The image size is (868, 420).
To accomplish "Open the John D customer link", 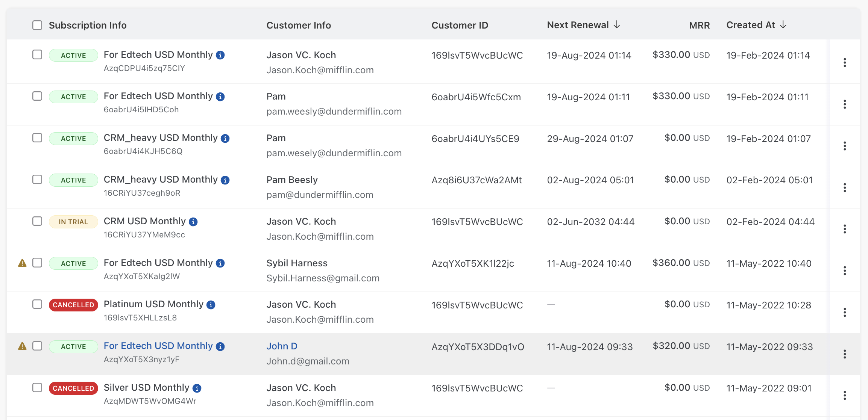I will point(282,346).
